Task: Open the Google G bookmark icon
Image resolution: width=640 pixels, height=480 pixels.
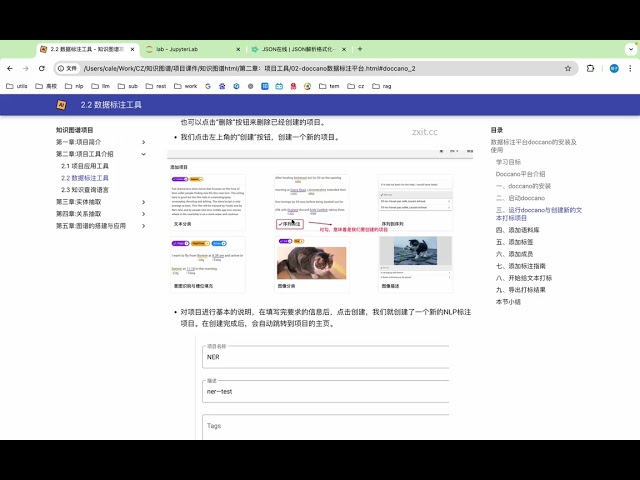Action: pyautogui.click(x=208, y=86)
